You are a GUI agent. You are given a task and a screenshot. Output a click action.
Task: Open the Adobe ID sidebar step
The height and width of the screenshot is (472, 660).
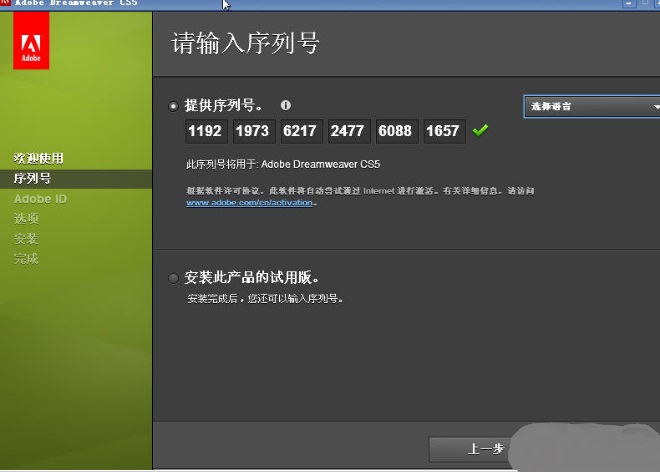[x=40, y=199]
